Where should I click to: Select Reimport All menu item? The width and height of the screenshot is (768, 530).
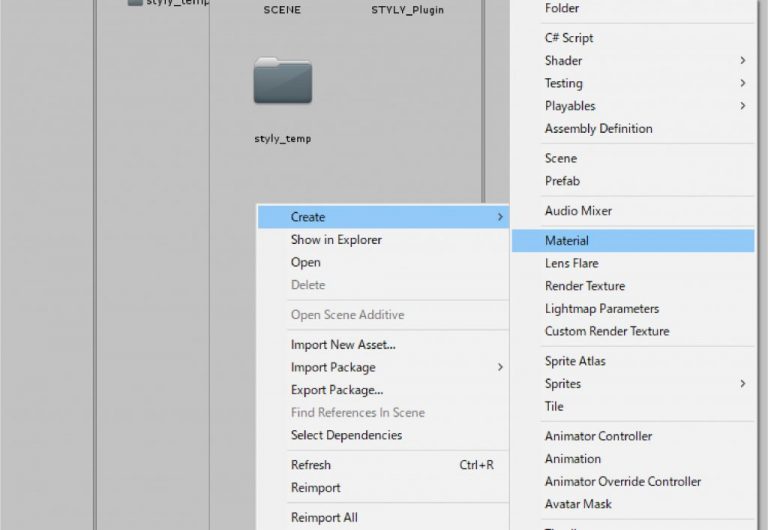324,518
